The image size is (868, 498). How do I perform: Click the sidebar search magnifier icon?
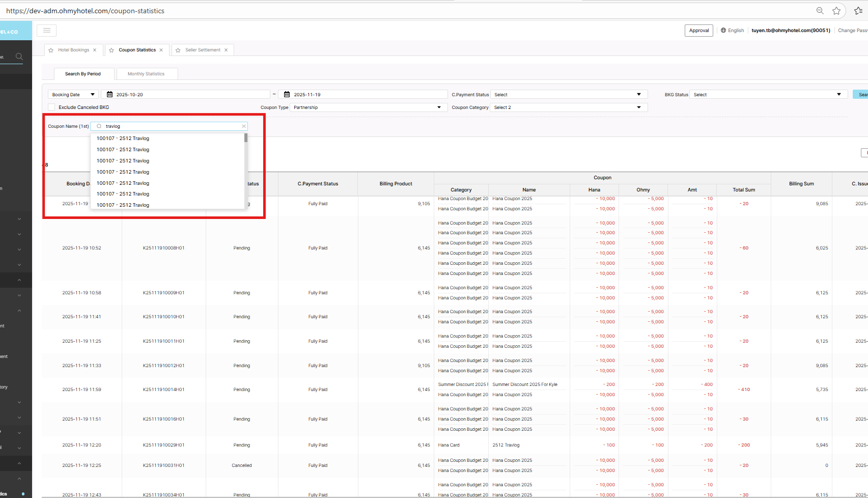19,57
